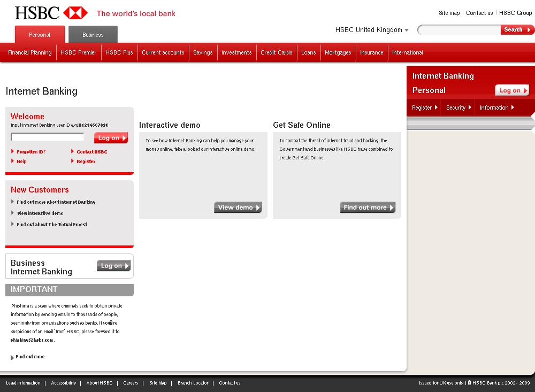Click the Get Safe Online heading

(x=302, y=125)
